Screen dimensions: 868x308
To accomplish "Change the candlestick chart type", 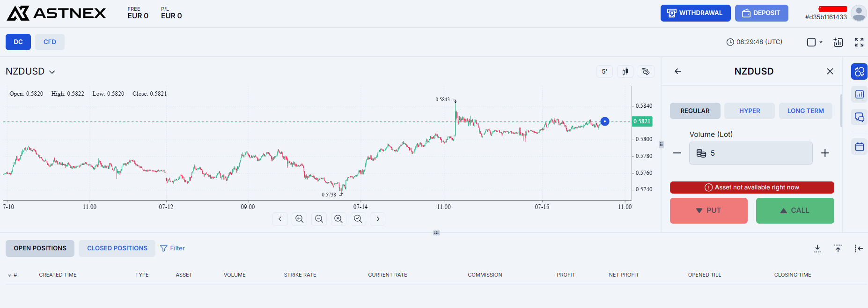I will pyautogui.click(x=625, y=71).
